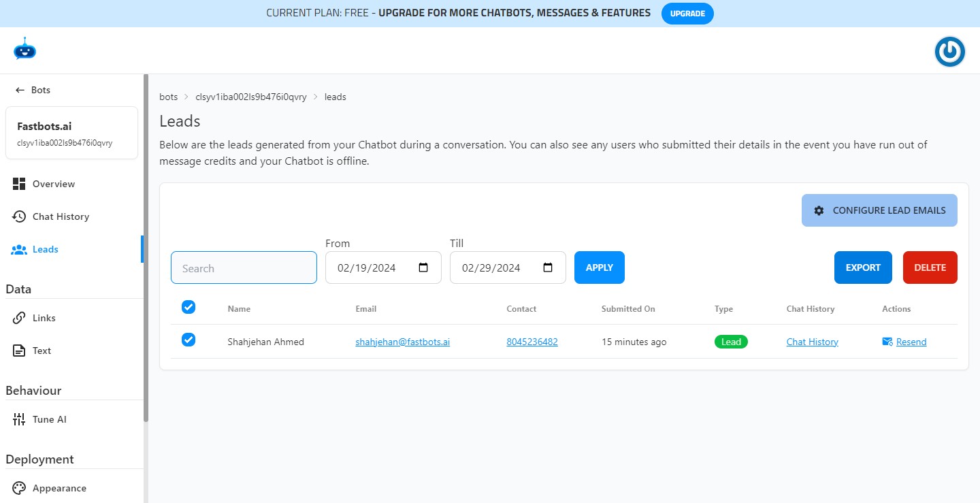Screen dimensions: 980x503
Task: Click the green Lead type badge
Action: (731, 342)
